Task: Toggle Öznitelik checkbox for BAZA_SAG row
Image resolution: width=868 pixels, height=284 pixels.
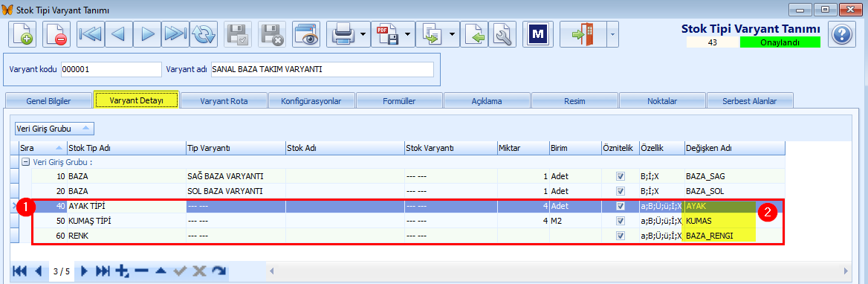Action: (x=621, y=176)
